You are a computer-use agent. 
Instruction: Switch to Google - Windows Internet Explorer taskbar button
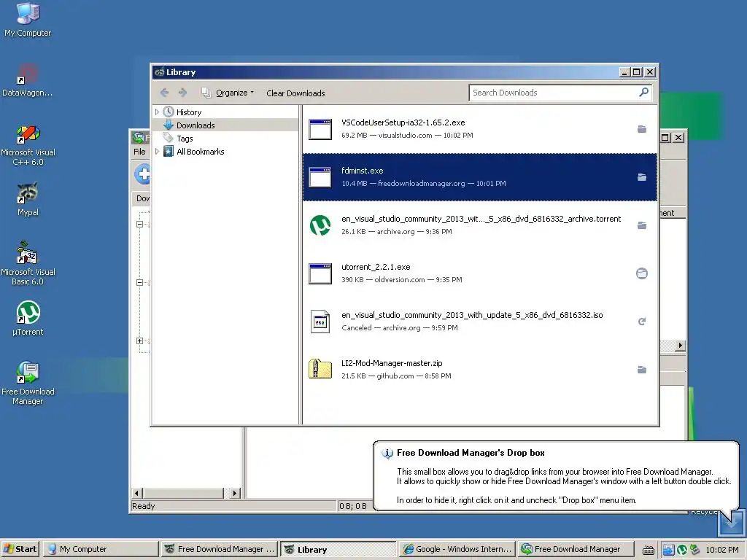(457, 549)
